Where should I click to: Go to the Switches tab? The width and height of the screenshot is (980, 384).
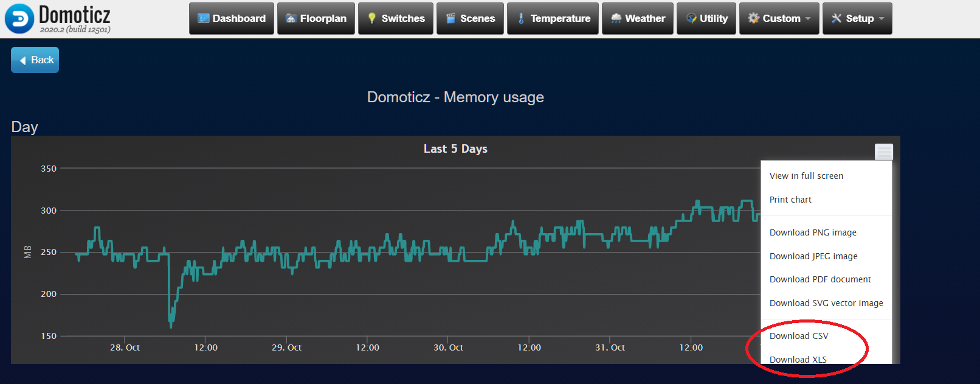[x=396, y=18]
